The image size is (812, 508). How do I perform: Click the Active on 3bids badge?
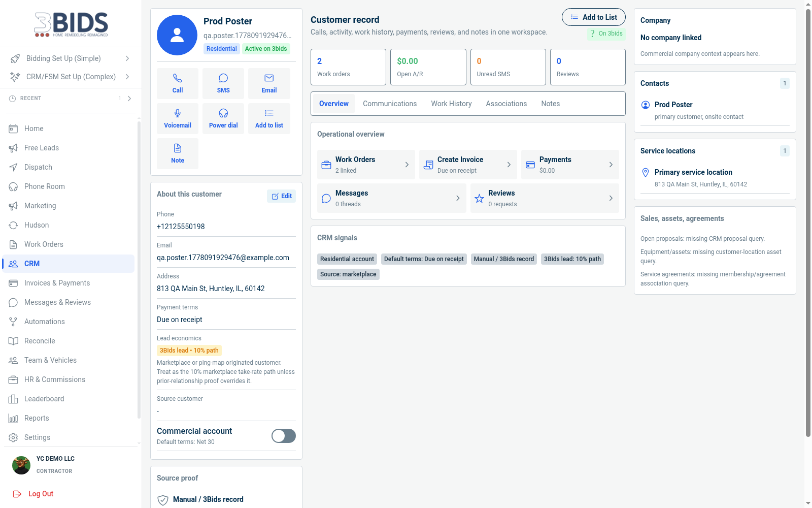point(266,49)
